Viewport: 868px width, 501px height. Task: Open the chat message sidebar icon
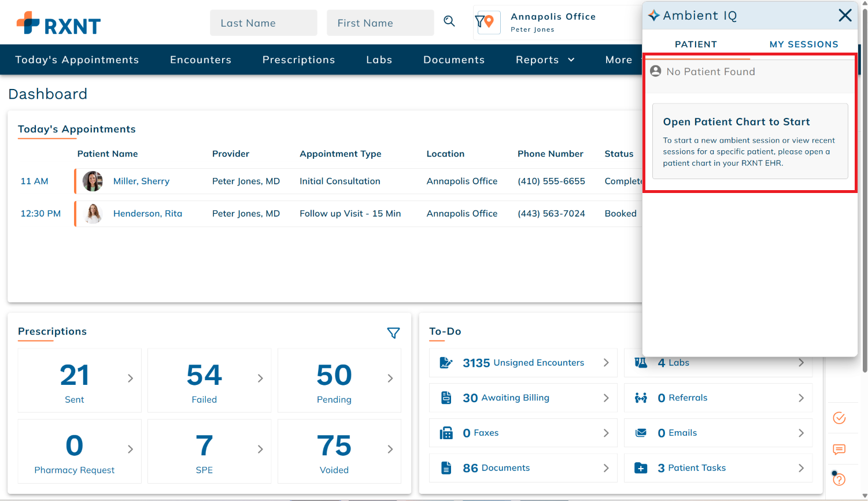tap(839, 449)
